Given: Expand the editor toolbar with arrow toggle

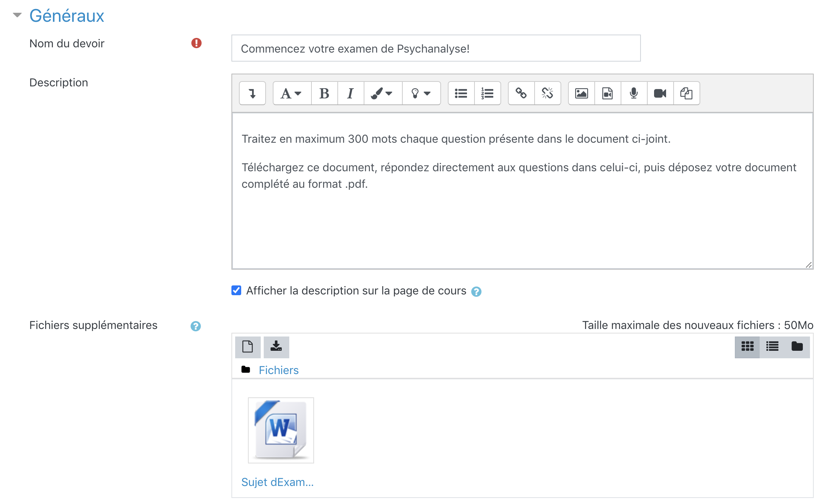Looking at the screenshot, I should 252,93.
